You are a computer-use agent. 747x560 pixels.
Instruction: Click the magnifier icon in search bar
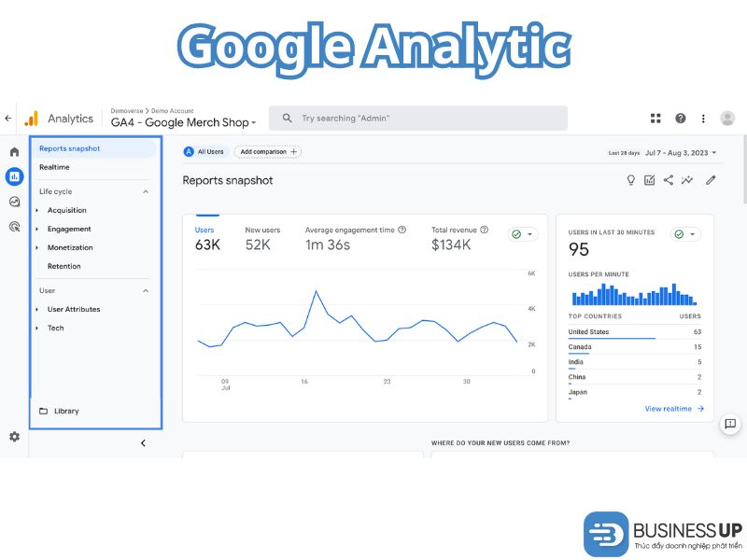pyautogui.click(x=287, y=119)
